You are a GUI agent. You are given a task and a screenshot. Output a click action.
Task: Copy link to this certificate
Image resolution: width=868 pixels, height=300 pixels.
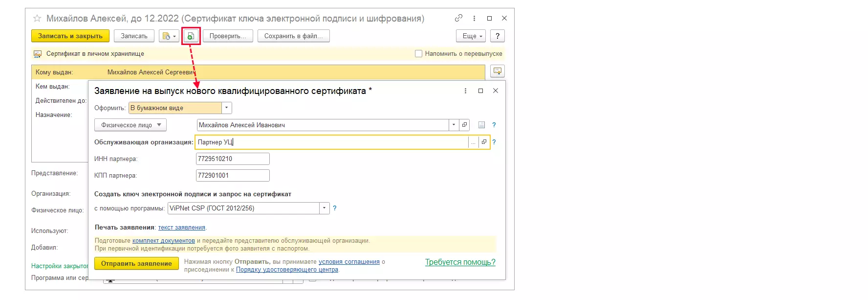[x=458, y=18]
